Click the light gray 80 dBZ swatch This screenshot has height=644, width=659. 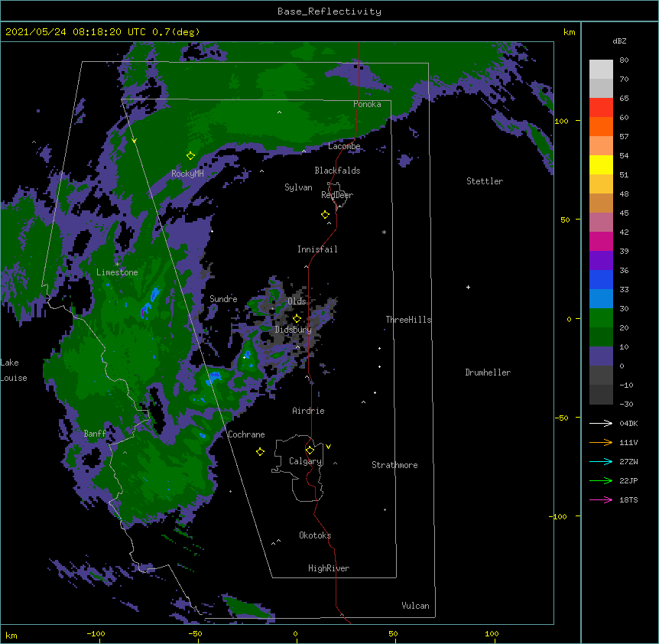601,70
